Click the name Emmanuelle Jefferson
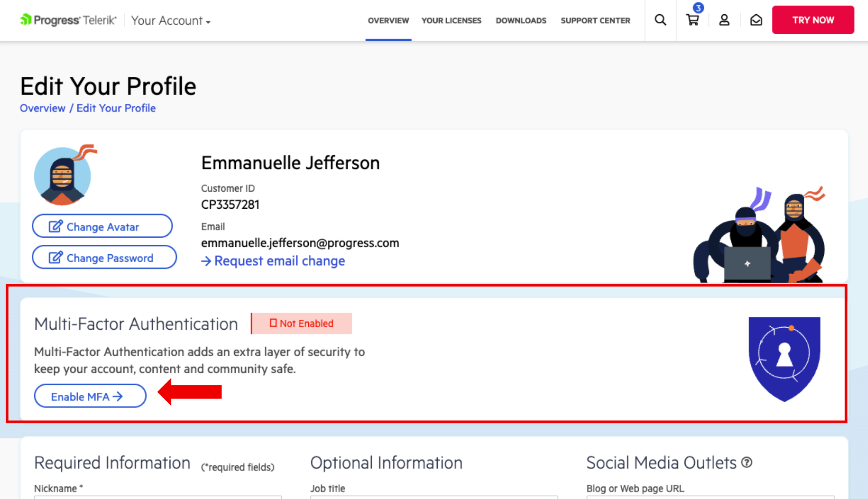868x499 pixels. (290, 163)
